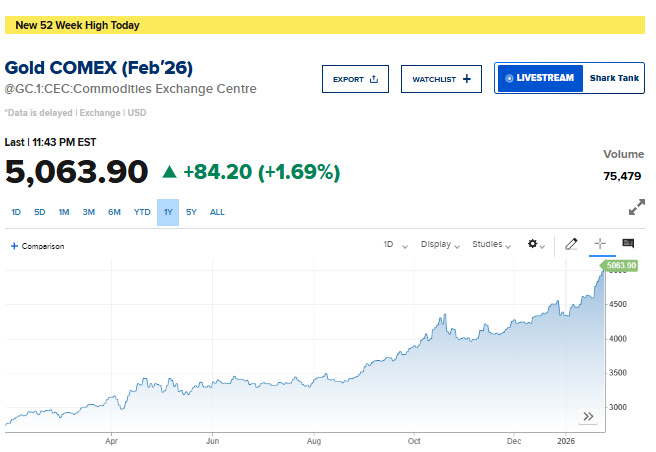The width and height of the screenshot is (656, 452).
Task: Select the 6M time range
Action: [115, 212]
